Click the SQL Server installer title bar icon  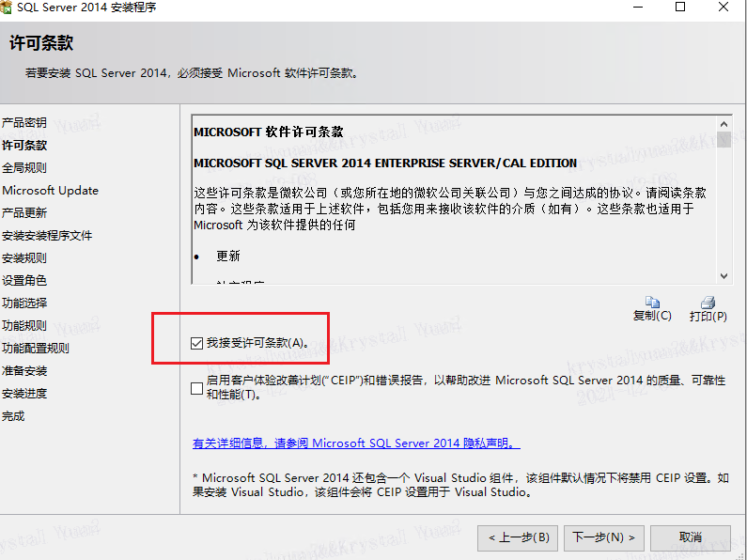pos(7,8)
